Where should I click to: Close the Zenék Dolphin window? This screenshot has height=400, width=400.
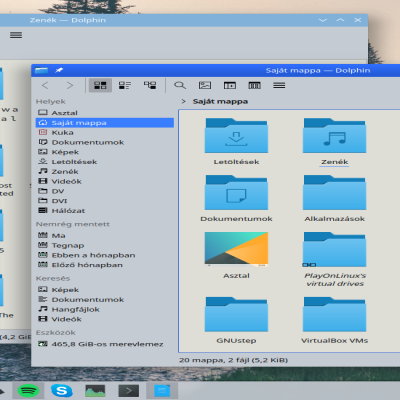358,20
